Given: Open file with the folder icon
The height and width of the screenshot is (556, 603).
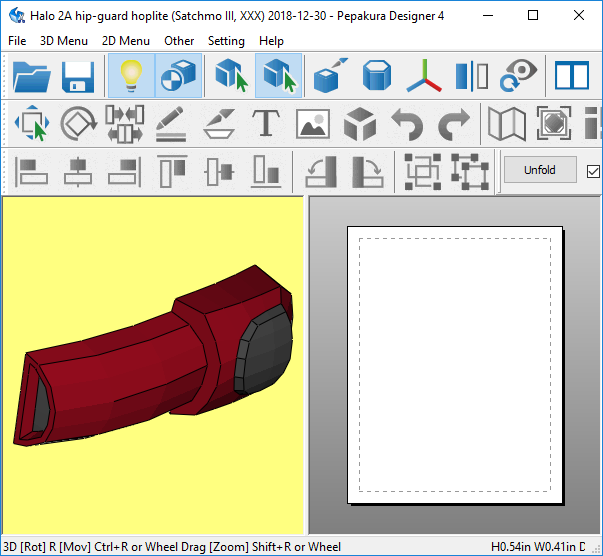Looking at the screenshot, I should tap(32, 76).
